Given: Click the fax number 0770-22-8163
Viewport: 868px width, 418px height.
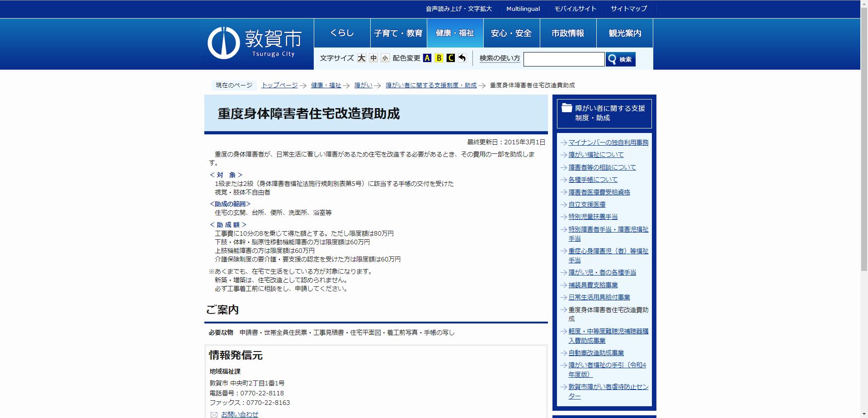Looking at the screenshot, I should (x=268, y=403).
